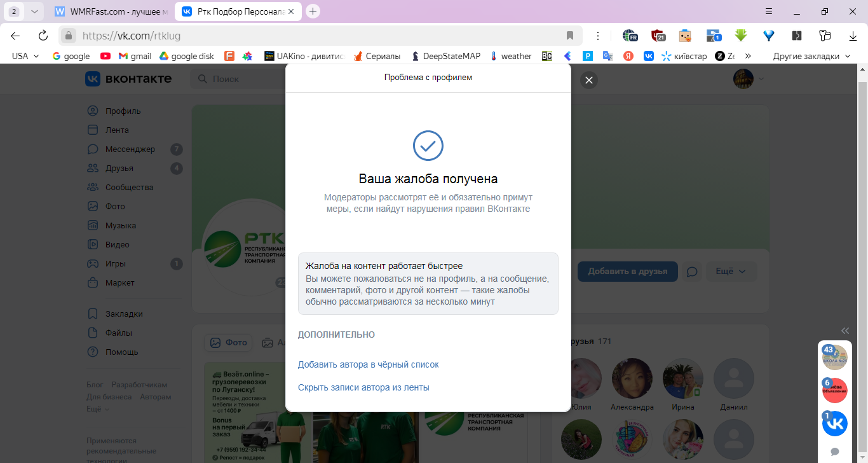Open the UAKino bookmark

click(x=304, y=56)
